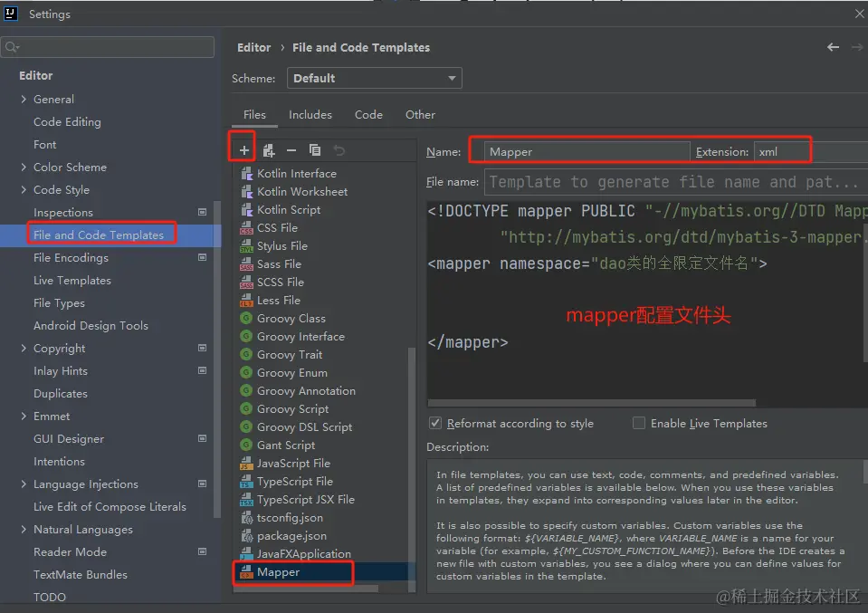Expand the Natural Languages node
868x613 pixels.
24,530
